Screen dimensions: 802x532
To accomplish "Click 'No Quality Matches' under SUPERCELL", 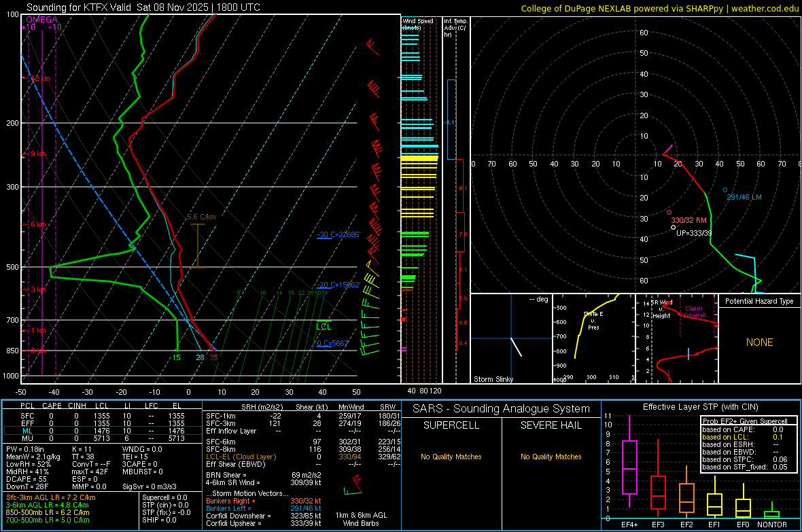I will tap(451, 457).
